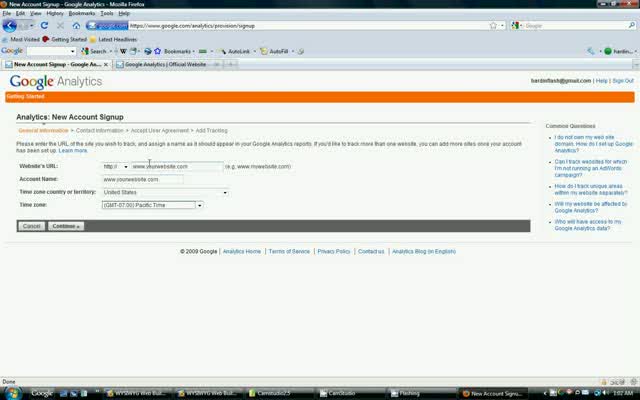Screen dimensions: 640x400
Task: Click the Account Name text field
Action: coord(142,179)
